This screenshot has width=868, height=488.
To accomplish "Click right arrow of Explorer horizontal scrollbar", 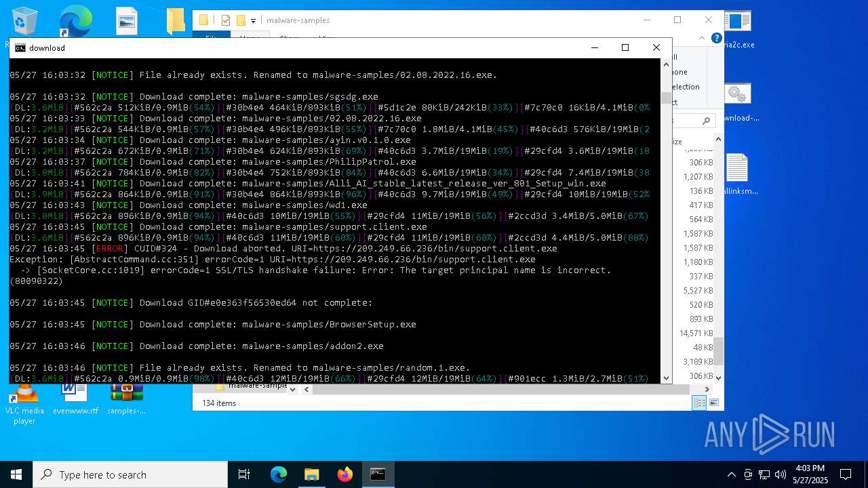I will click(x=707, y=389).
